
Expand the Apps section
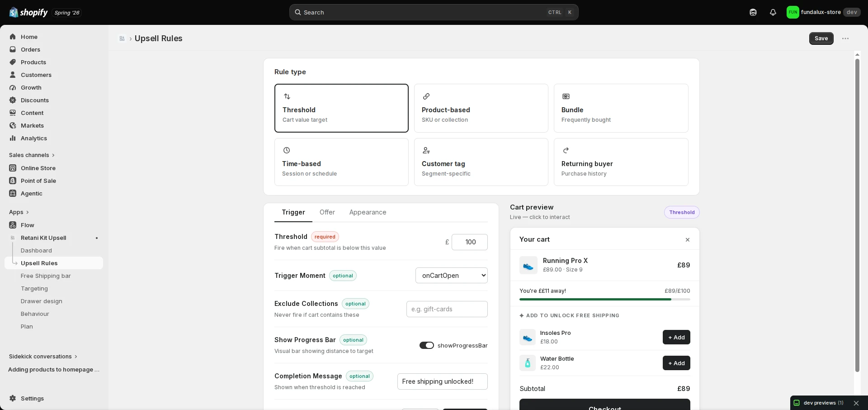point(19,212)
